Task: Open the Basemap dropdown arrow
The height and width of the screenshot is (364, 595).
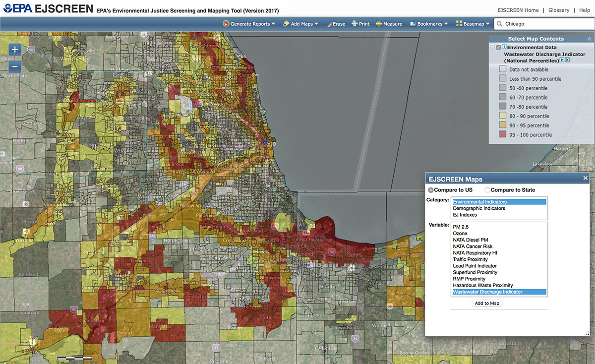Action: [x=487, y=24]
